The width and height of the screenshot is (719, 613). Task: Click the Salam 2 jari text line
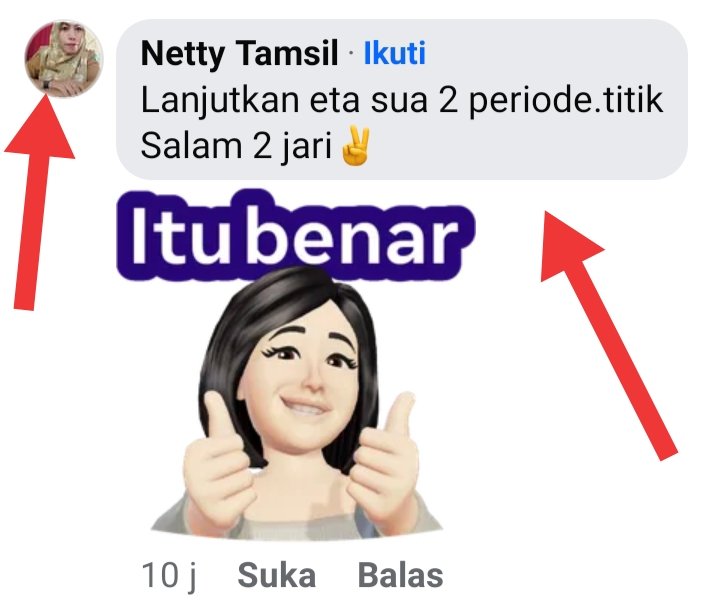click(236, 147)
